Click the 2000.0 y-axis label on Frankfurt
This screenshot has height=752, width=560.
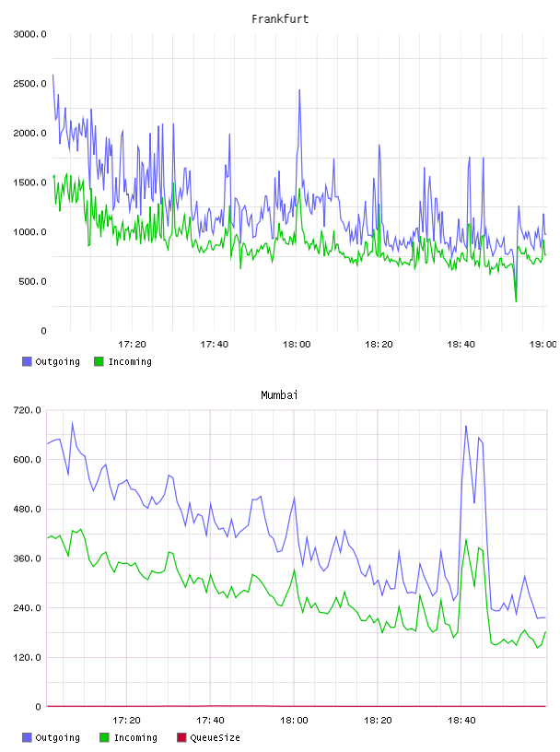pyautogui.click(x=29, y=133)
